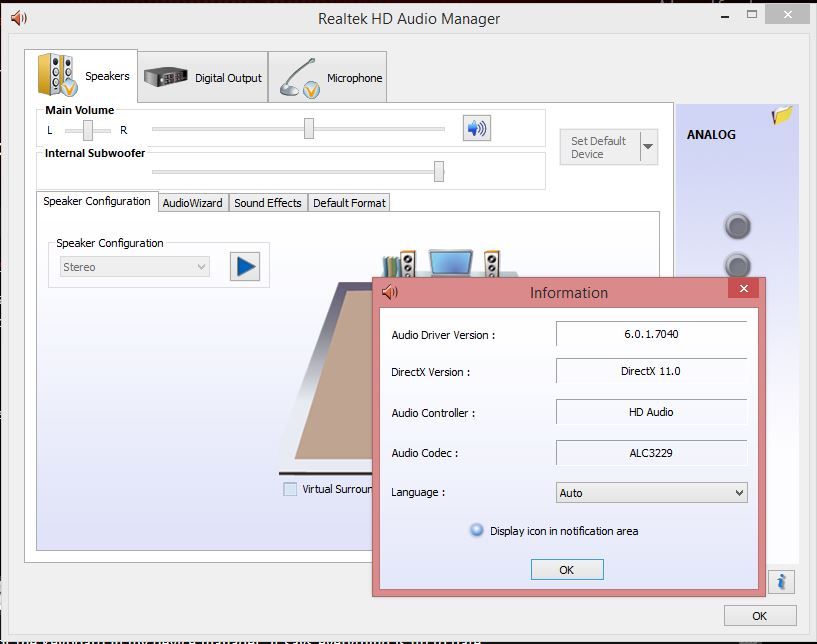Open the Sound Effects tab
Screen dimensions: 817x644
(x=268, y=203)
